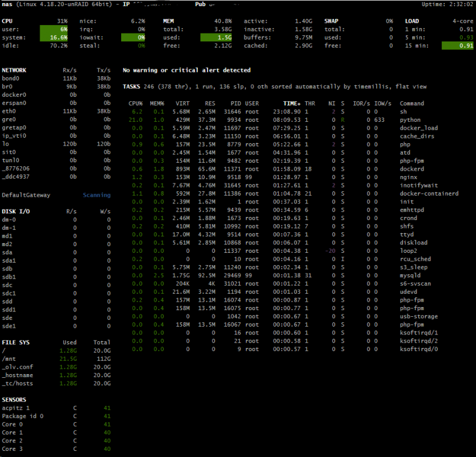Select the shfs process name
This screenshot has height=457, width=476.
[407, 227]
